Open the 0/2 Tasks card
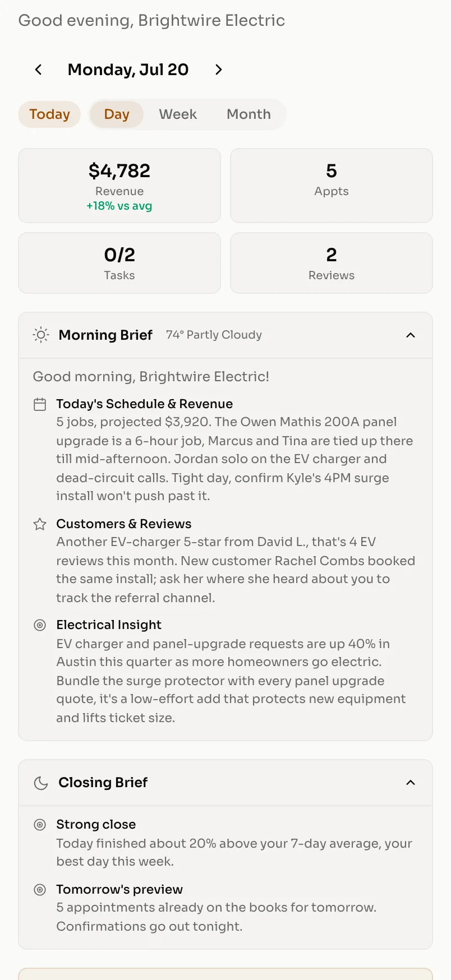This screenshot has height=980, width=451. pos(119,263)
